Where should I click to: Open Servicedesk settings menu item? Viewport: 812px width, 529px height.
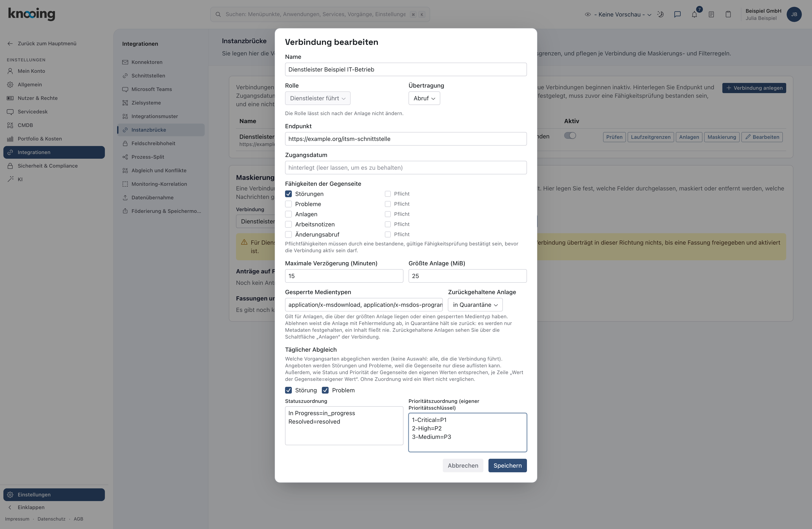54,112
